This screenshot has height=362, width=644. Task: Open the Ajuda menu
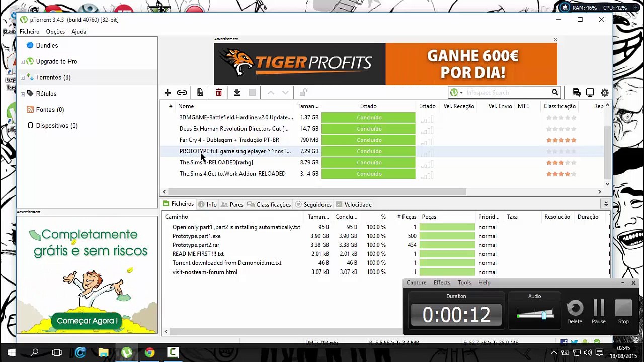tap(78, 31)
